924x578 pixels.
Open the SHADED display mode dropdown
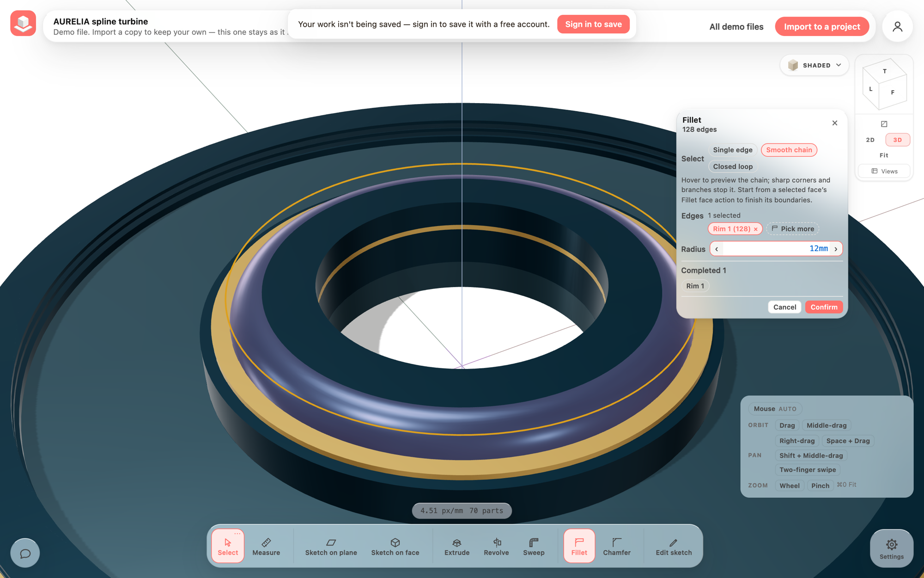point(814,65)
